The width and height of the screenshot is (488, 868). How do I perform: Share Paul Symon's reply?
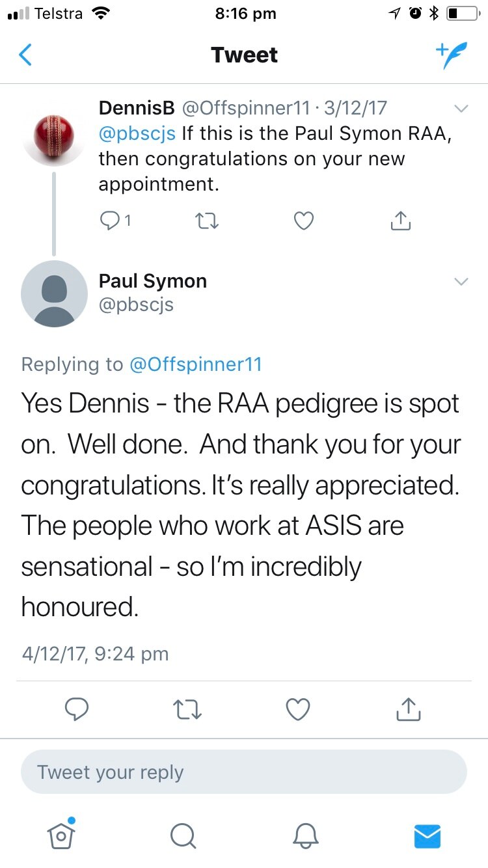(x=408, y=709)
